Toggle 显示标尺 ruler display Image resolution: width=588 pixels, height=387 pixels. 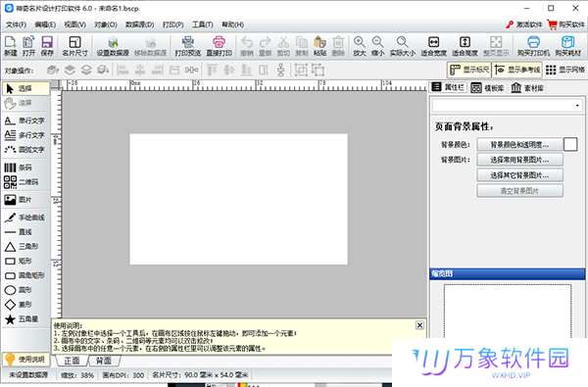point(469,70)
